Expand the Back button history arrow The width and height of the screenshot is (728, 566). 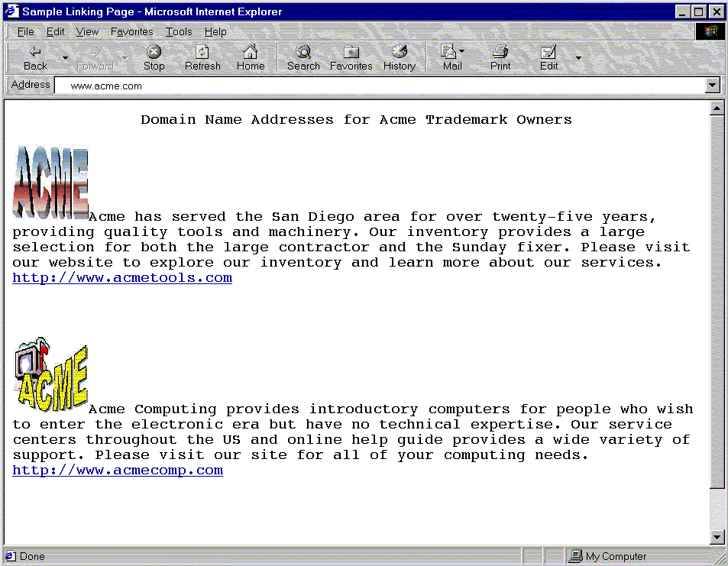click(65, 58)
